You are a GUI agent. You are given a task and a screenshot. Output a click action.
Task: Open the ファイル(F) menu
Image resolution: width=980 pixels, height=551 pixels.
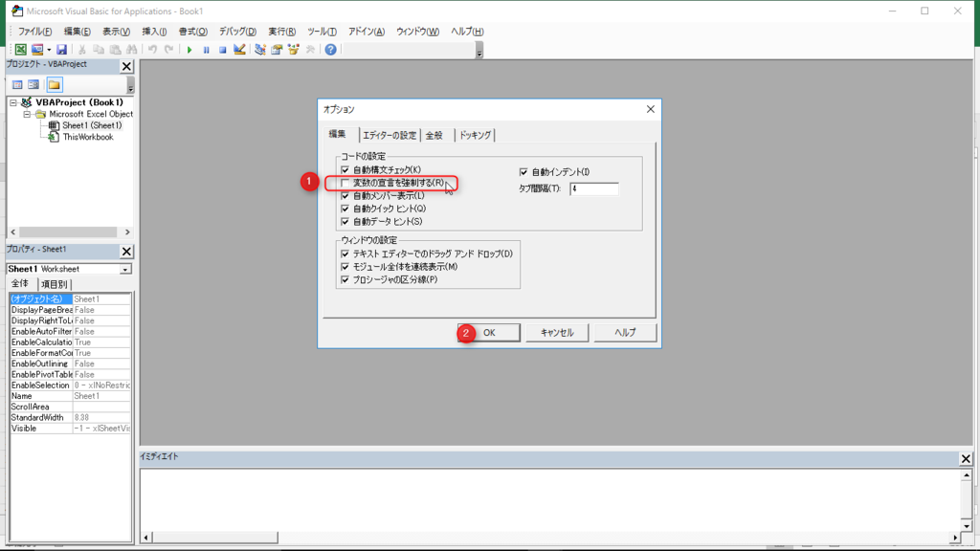(x=35, y=32)
